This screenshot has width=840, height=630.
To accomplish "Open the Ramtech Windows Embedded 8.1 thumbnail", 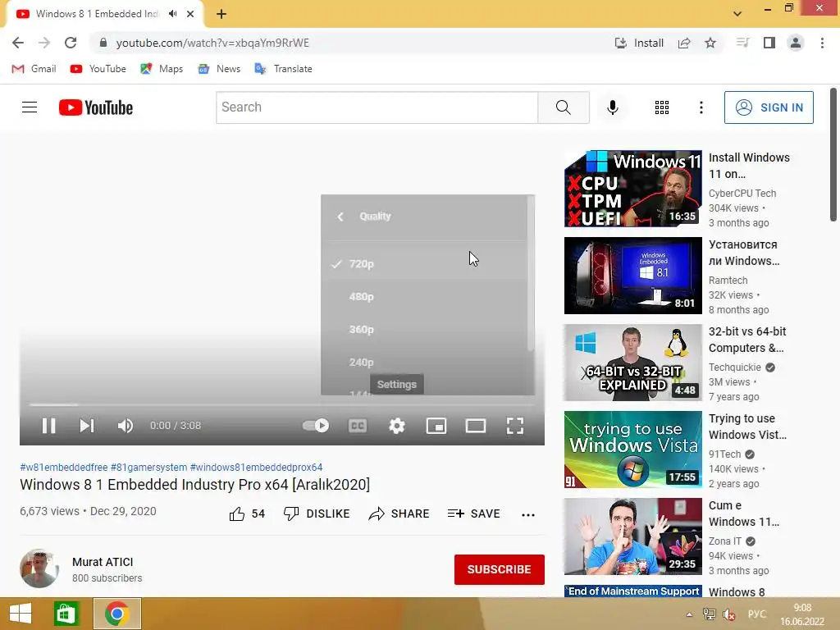I will [632, 276].
